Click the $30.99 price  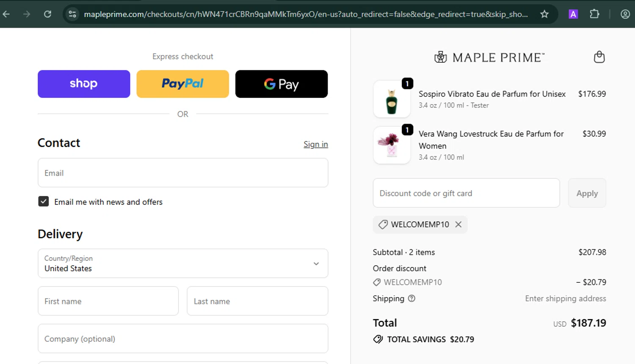point(594,134)
